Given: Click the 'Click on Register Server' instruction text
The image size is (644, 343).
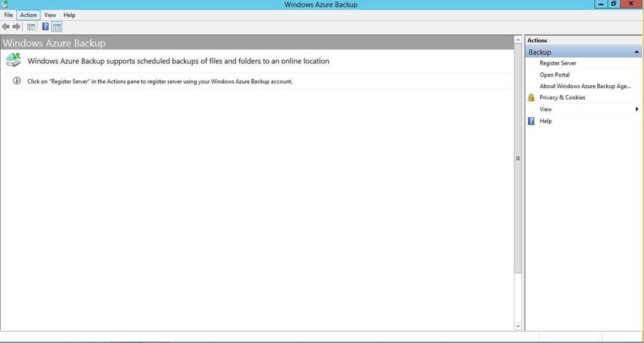Looking at the screenshot, I should point(160,81).
